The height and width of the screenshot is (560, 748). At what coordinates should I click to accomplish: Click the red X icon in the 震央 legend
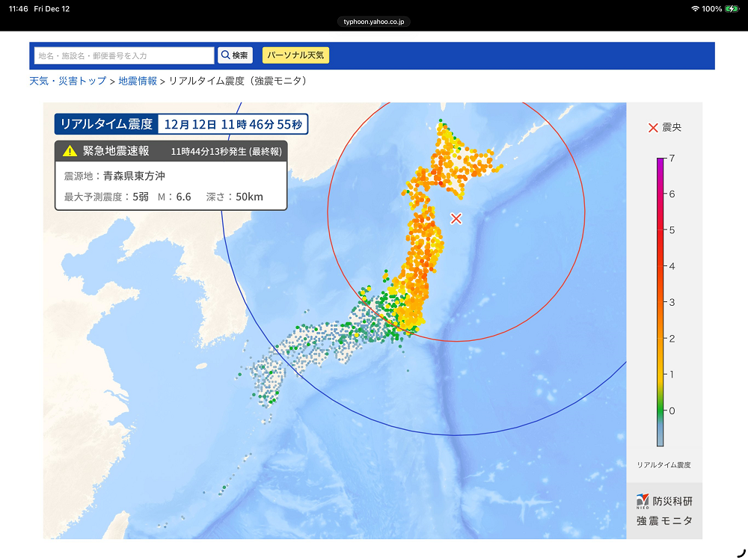(x=652, y=128)
